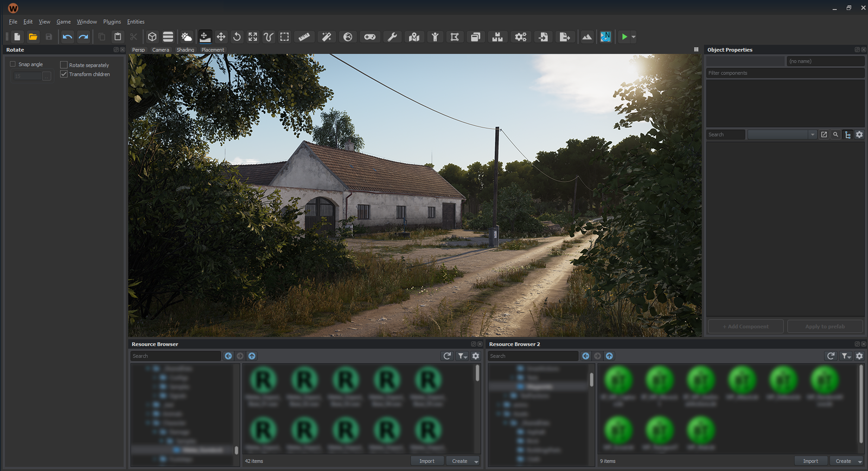Click the viewport layout grid icon
868x471 pixels.
coord(696,49)
